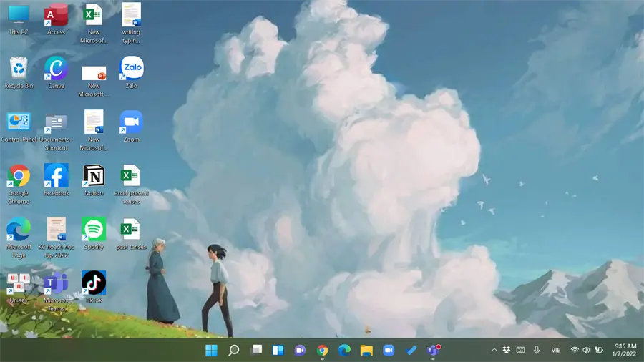Select the Recycle Bin icon
The image size is (644, 362).
pos(19,73)
